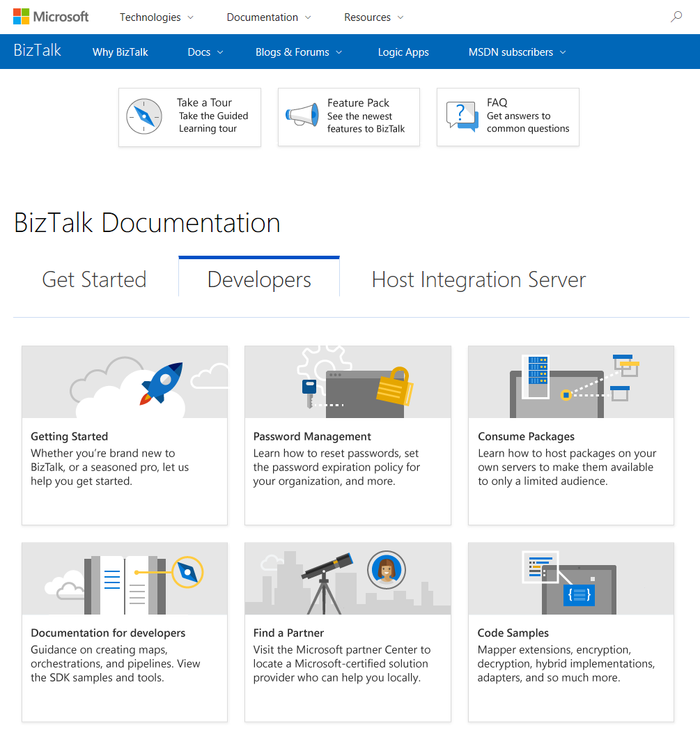The height and width of the screenshot is (733, 700).
Task: Click the Documentation for developers book illustration
Action: tap(125, 579)
